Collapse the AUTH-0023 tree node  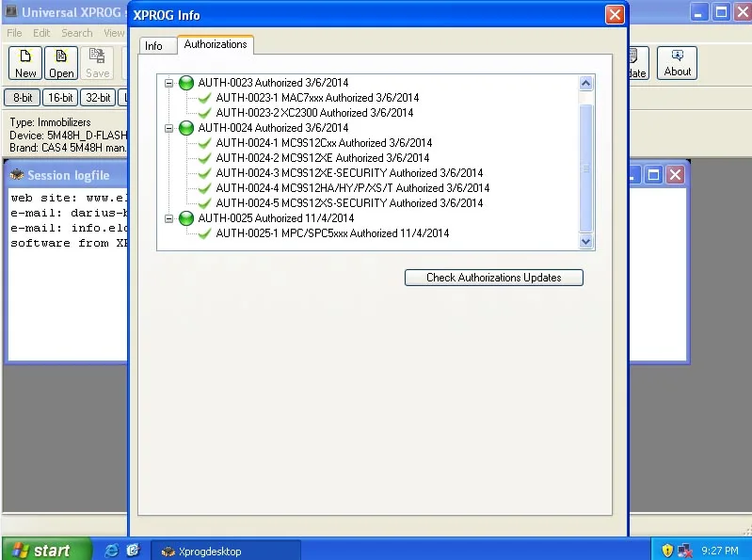pos(168,83)
